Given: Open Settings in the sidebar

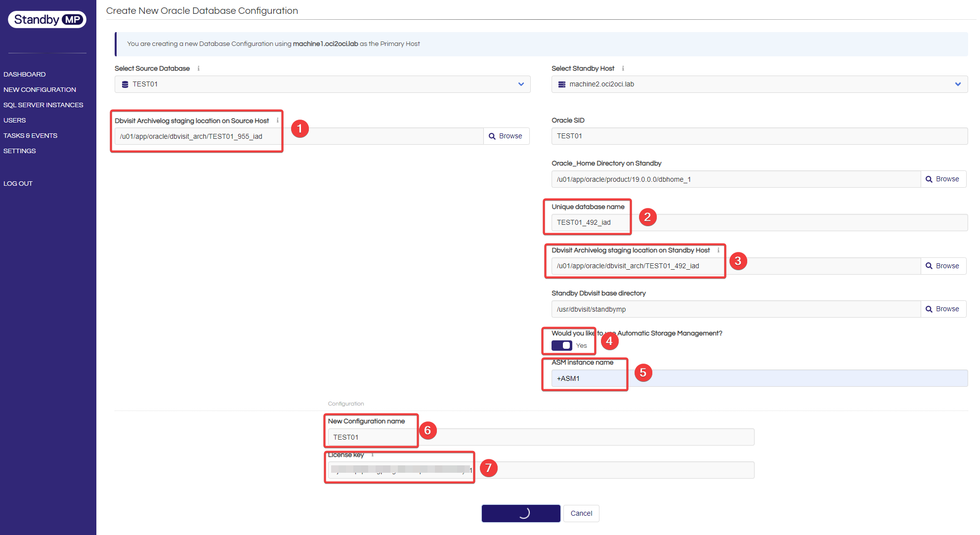Looking at the screenshot, I should click(x=19, y=151).
